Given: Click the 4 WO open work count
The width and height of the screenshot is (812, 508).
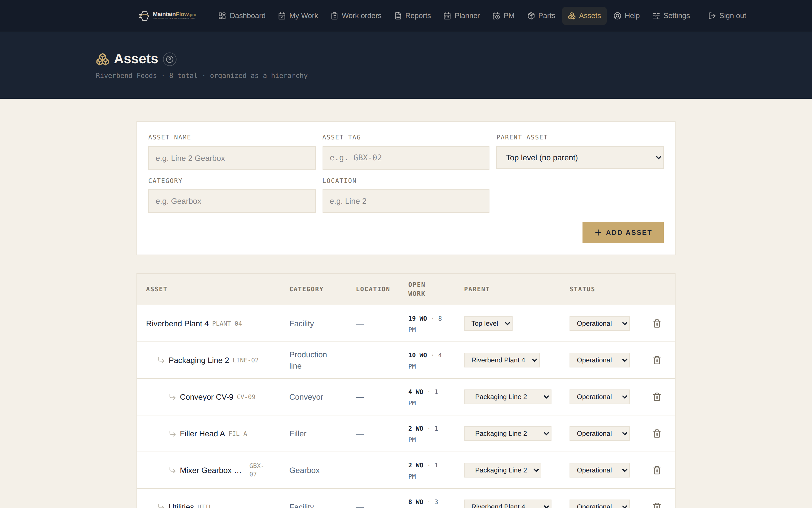Looking at the screenshot, I should (x=416, y=391).
